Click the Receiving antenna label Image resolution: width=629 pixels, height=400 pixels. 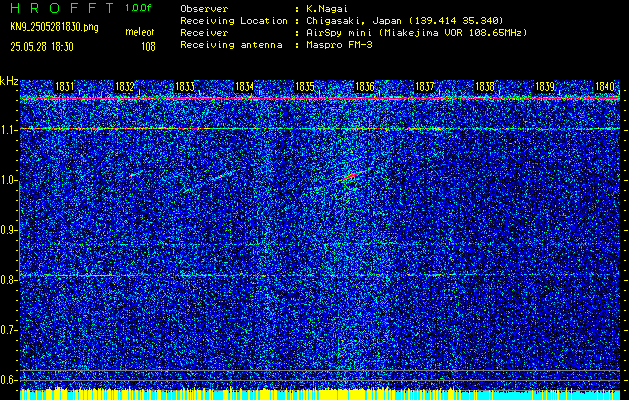click(x=231, y=45)
